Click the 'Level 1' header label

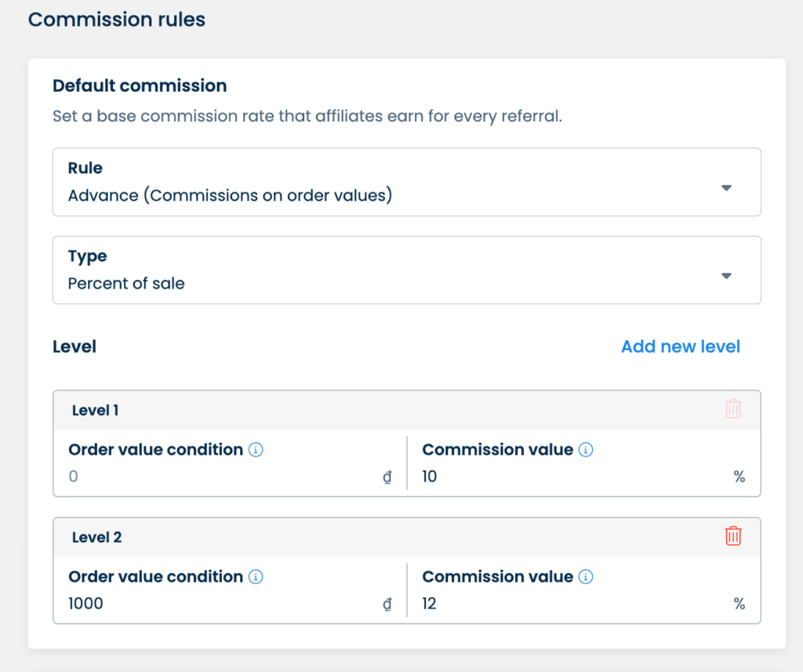(96, 410)
